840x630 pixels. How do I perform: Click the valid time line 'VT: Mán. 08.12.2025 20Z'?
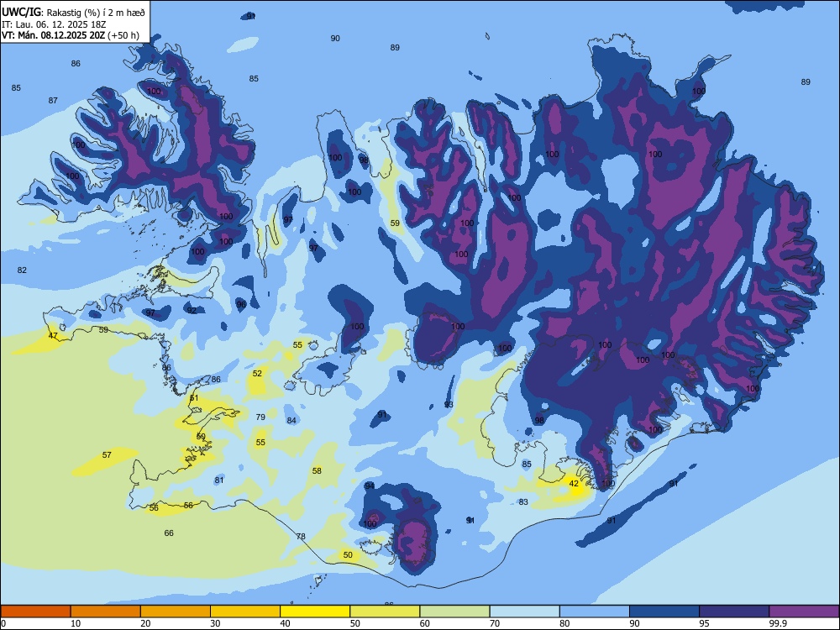[x=54, y=35]
